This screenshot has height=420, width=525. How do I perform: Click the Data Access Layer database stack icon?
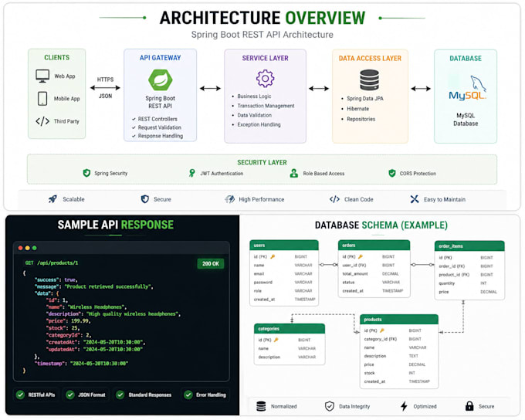point(370,80)
